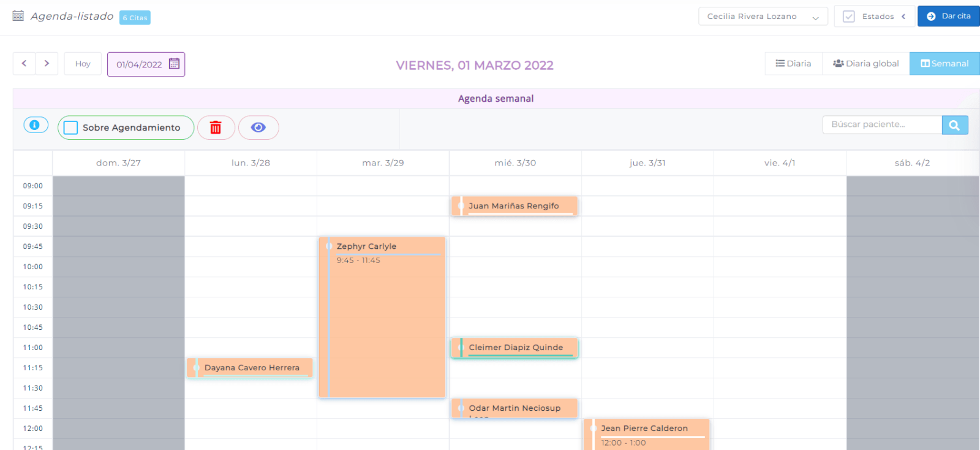Viewport: 980px width, 450px height.
Task: Click the jue. 3/31 column header
Action: pos(647,163)
